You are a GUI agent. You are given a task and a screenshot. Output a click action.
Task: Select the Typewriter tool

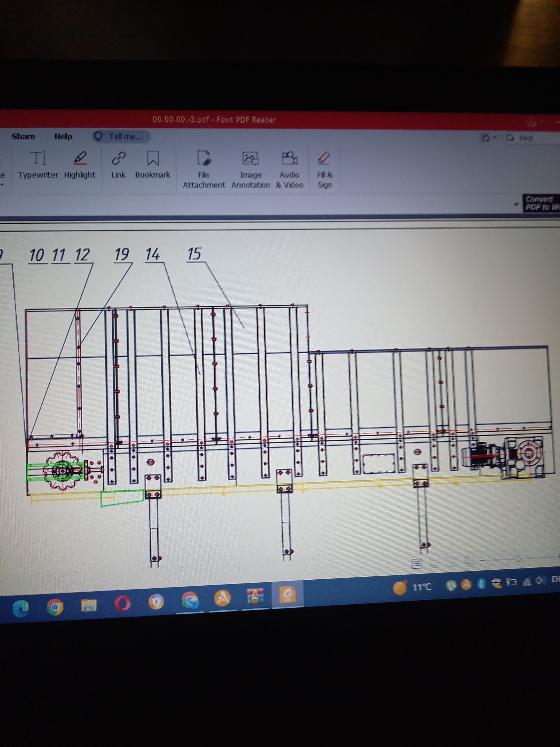38,165
